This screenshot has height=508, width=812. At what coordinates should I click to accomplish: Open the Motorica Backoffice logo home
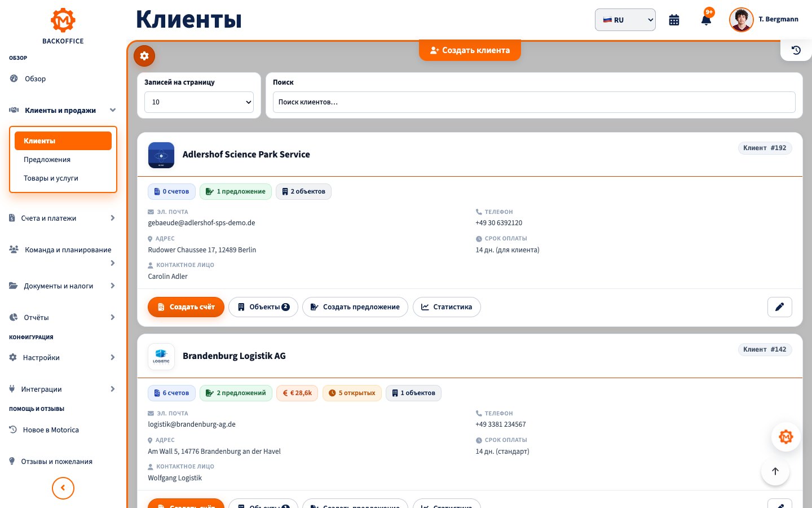click(63, 27)
